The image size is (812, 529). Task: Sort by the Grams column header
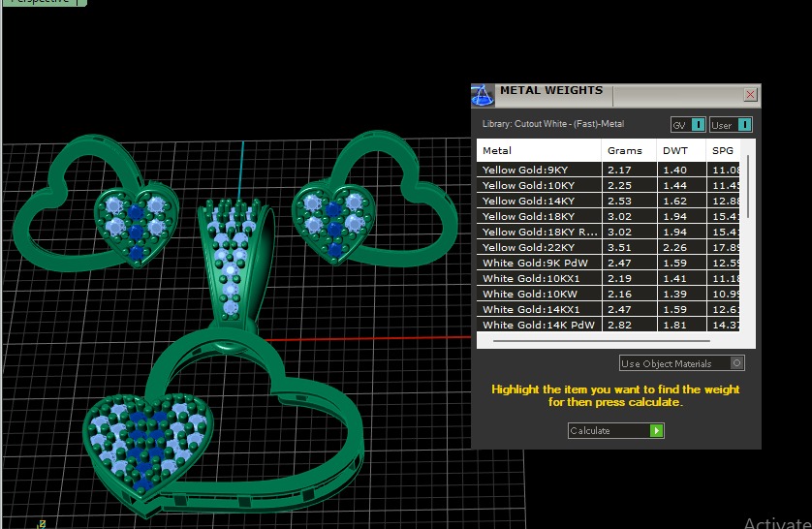[629, 150]
